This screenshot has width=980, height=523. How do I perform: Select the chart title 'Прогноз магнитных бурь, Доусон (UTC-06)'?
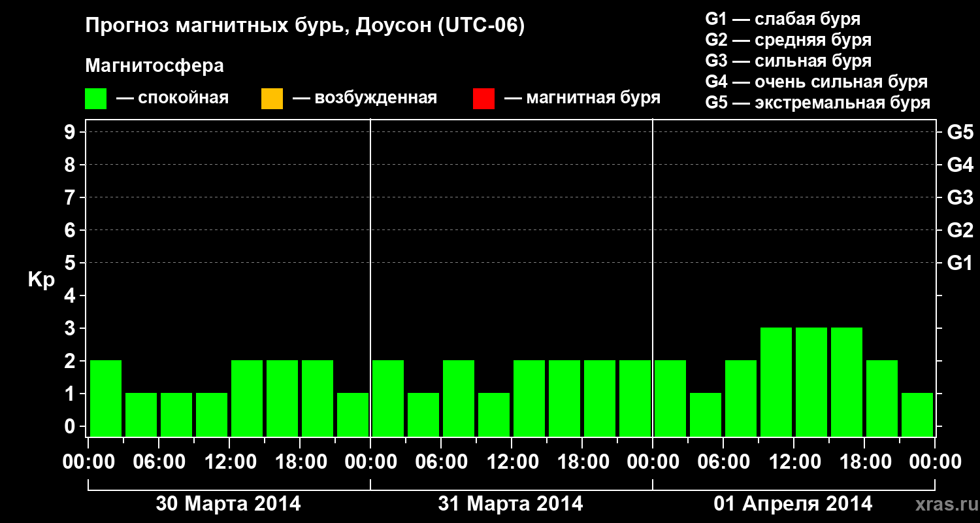305,27
